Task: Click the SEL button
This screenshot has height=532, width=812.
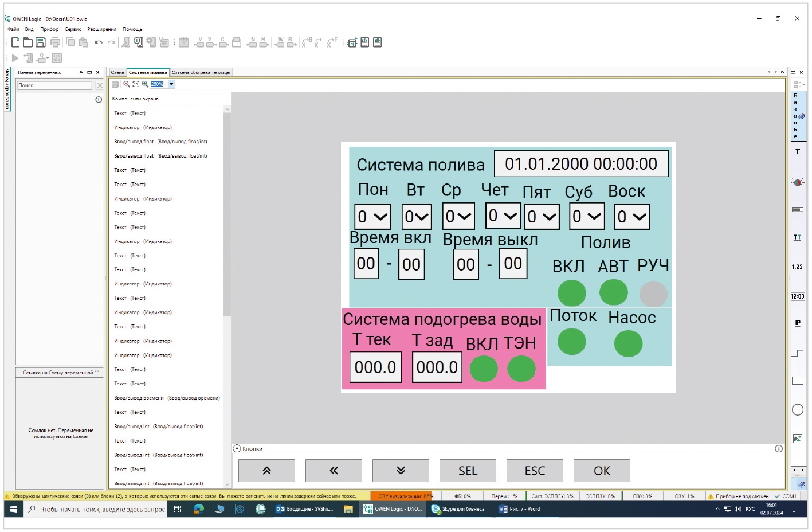Action: [x=468, y=471]
